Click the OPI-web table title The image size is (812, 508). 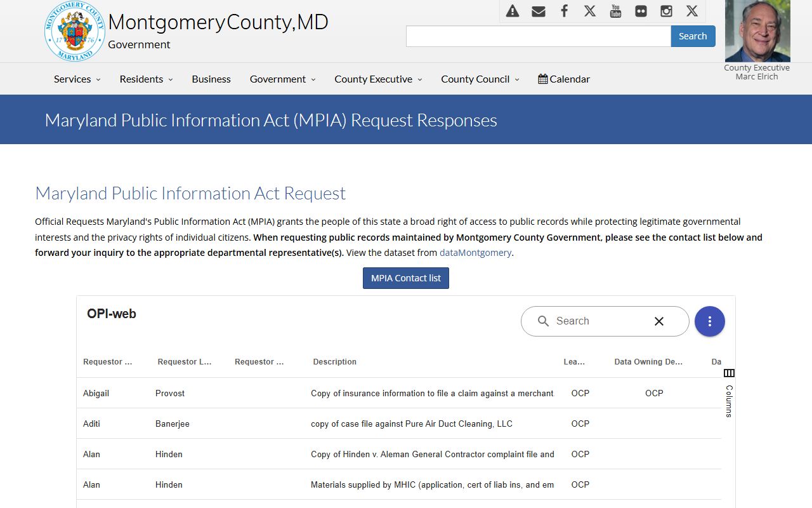coord(112,314)
